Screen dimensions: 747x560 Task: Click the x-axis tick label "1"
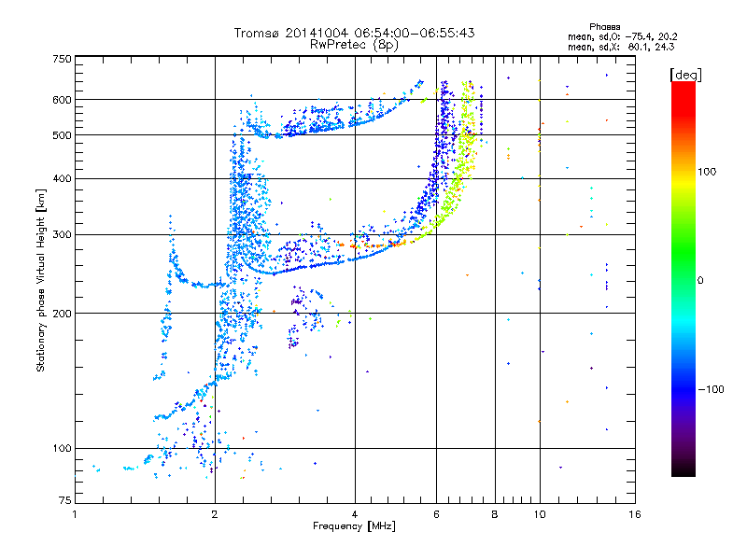pyautogui.click(x=75, y=514)
